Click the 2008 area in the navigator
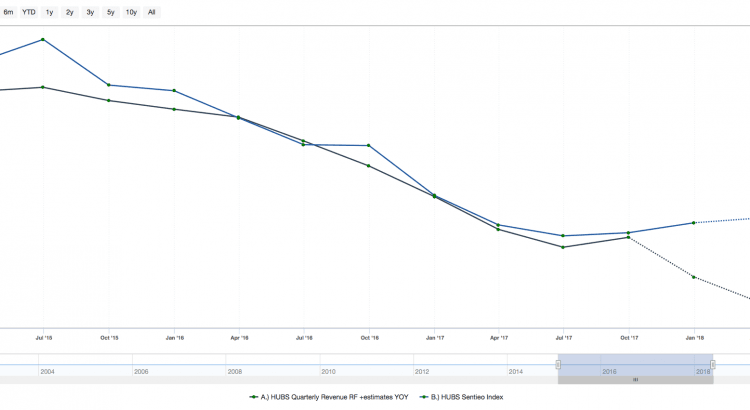 234,370
